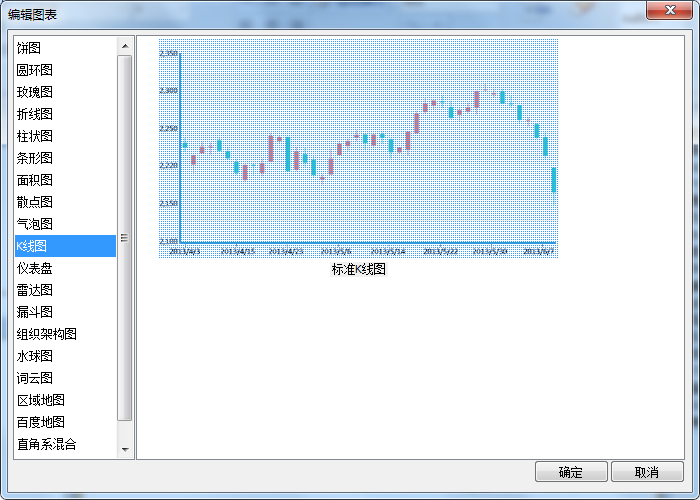Image resolution: width=700 pixels, height=500 pixels.
Task: Confirm with the 确定 button
Action: pos(571,472)
